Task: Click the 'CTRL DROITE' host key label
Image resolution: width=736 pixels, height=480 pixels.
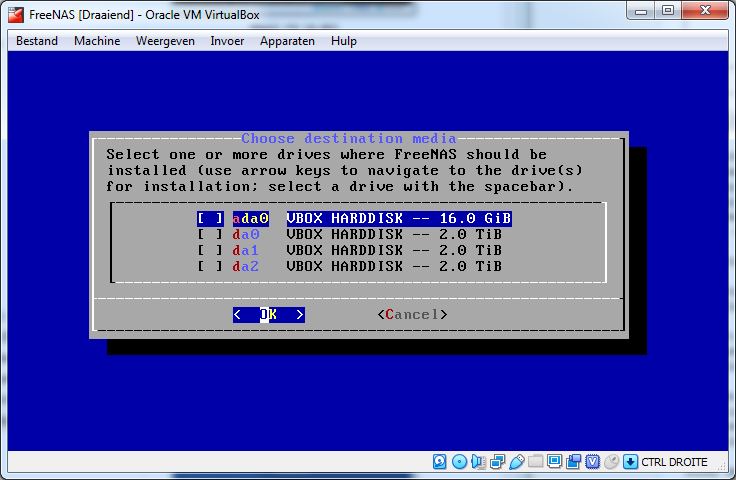Action: click(674, 462)
